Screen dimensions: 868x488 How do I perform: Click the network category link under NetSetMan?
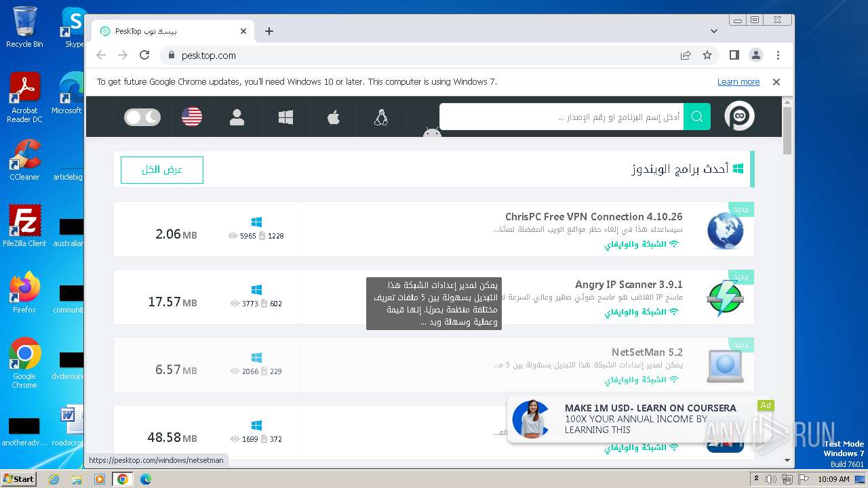coord(642,380)
